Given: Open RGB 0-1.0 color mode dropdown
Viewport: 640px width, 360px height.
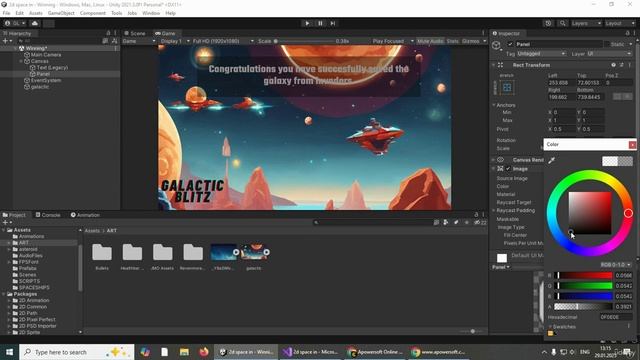Looking at the screenshot, I should pos(616,265).
